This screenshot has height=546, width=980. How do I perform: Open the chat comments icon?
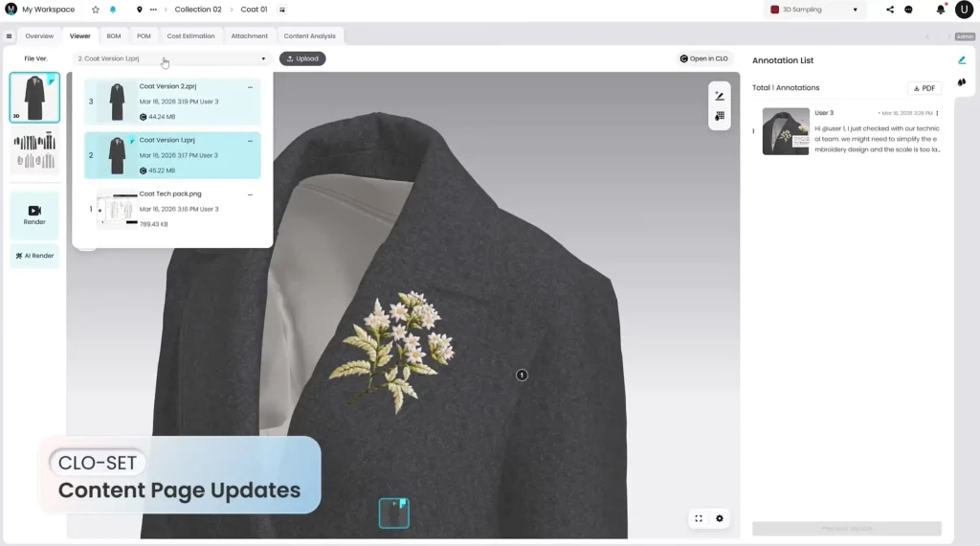[908, 10]
